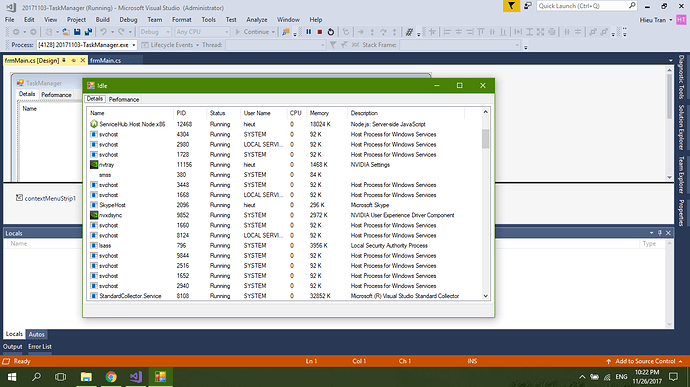Click the notifications flag icon
This screenshot has height=387, width=690.
[511, 6]
